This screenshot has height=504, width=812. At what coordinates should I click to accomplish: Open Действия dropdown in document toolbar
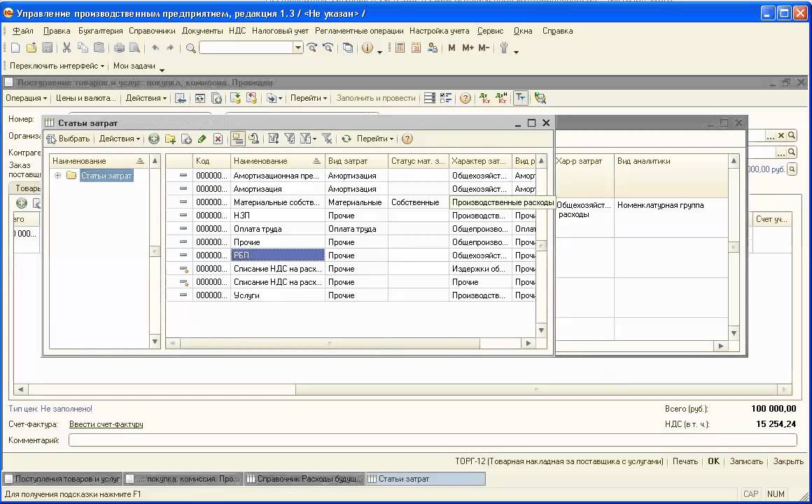(146, 98)
